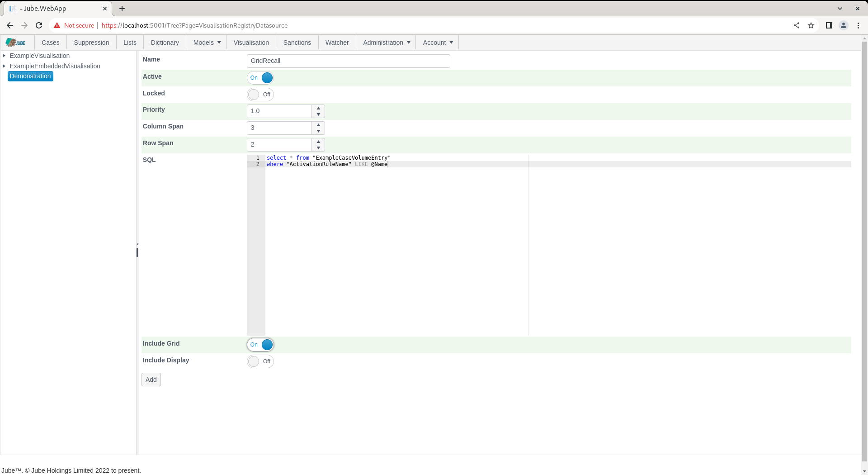This screenshot has width=868, height=475.
Task: Open a new browser tab
Action: point(122,9)
